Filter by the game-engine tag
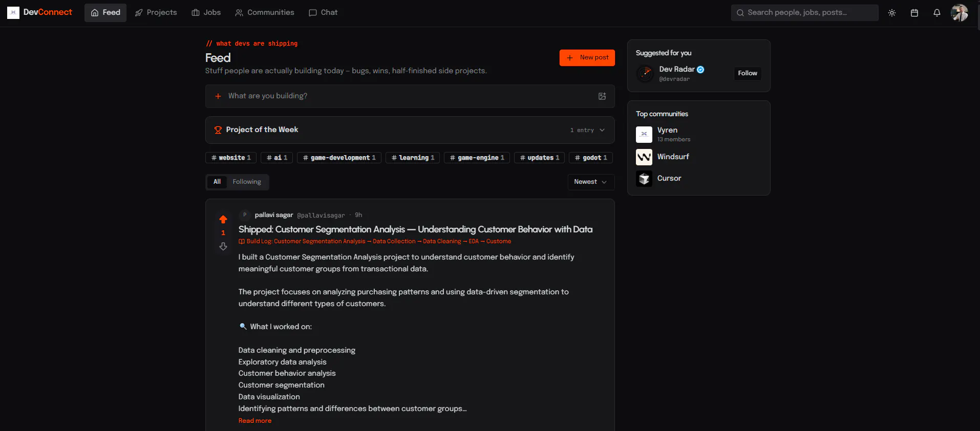The width and height of the screenshot is (980, 431). click(477, 158)
